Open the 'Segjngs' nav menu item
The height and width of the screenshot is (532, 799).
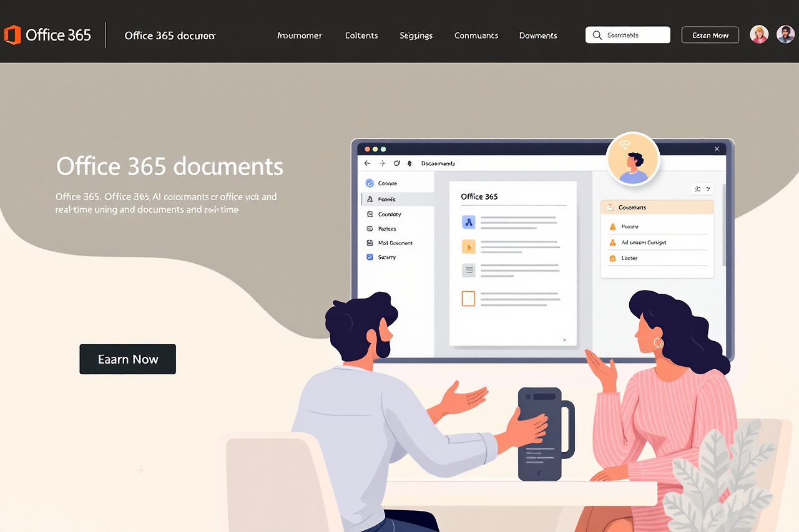click(416, 36)
